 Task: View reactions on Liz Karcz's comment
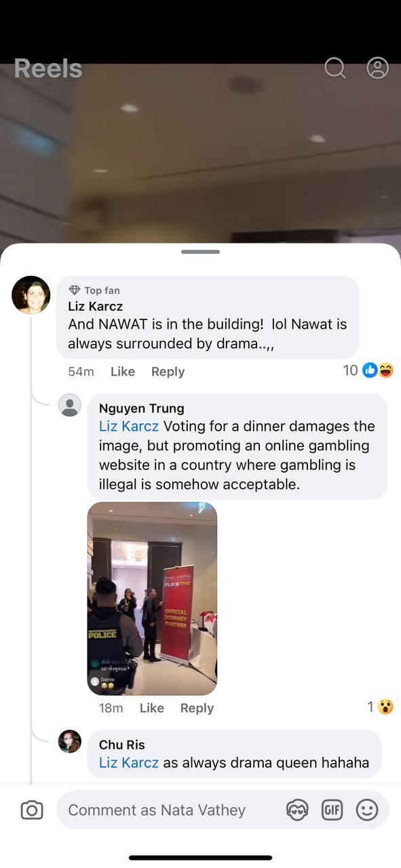pyautogui.click(x=368, y=370)
